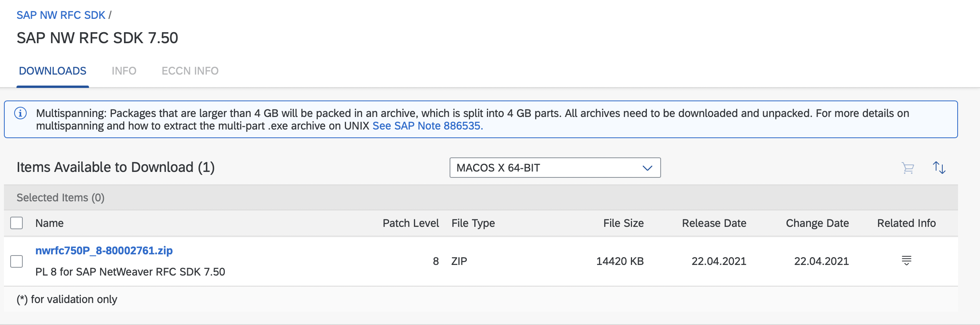
Task: Click the Name column header
Action: pos(49,223)
